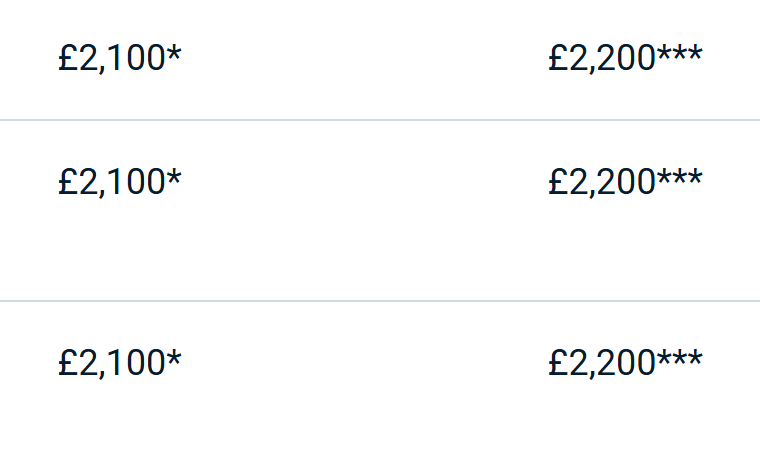
Task: Click the pound sign of first-row £2,200
Action: [558, 59]
